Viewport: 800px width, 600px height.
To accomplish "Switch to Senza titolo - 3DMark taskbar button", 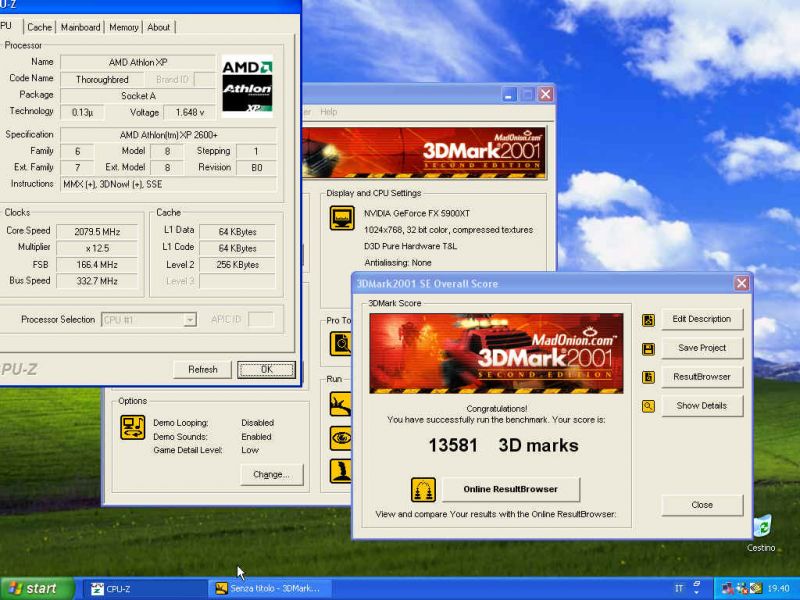I will point(270,589).
